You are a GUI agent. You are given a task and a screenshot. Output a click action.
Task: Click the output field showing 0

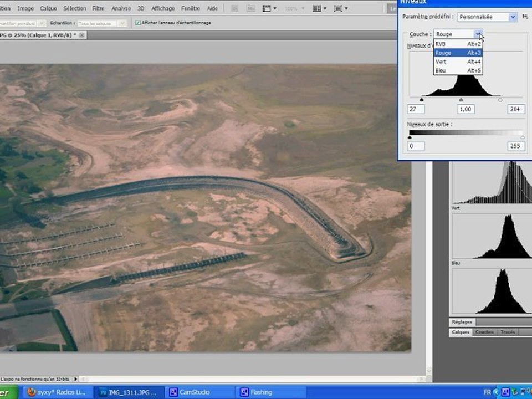pyautogui.click(x=416, y=146)
